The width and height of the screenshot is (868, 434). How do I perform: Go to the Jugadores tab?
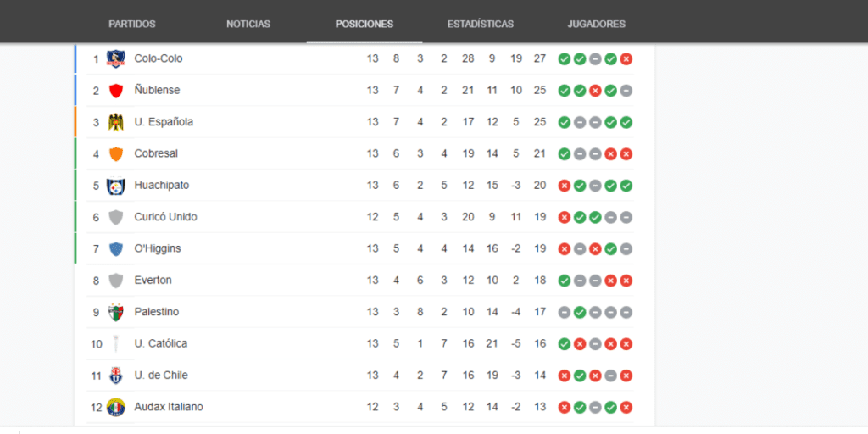coord(596,24)
